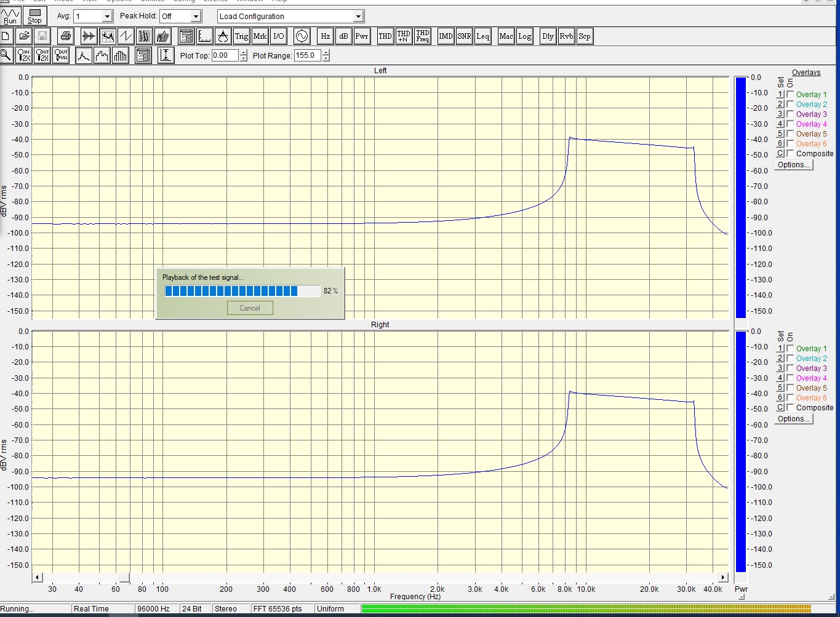
Task: Enable Overlay 1 checkbox in Left plot
Action: pos(790,94)
